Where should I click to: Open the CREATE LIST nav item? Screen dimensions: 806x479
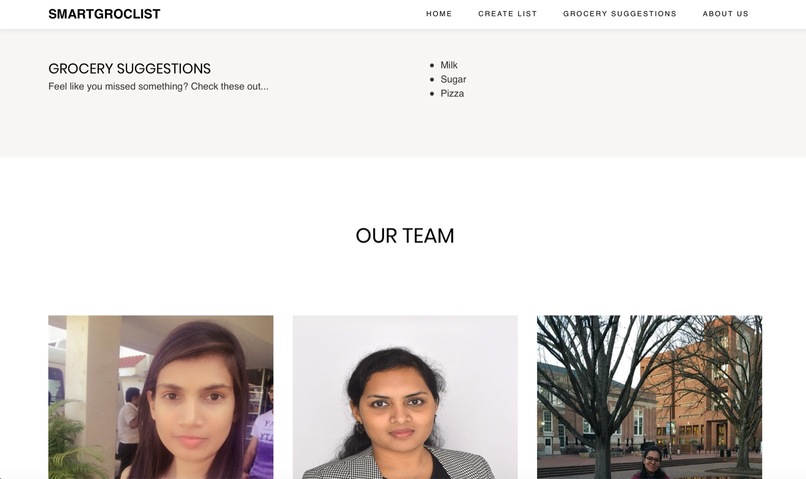click(x=507, y=14)
